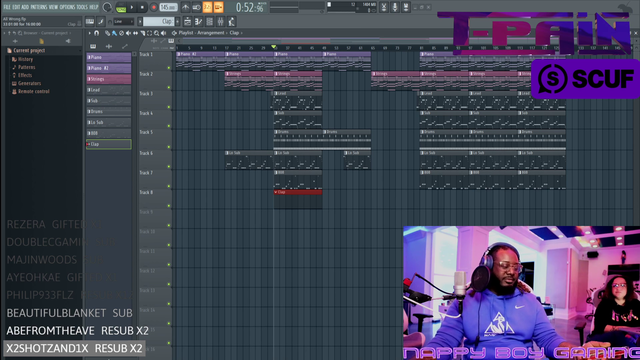Click the arrow left of pattern selector

coord(140,22)
